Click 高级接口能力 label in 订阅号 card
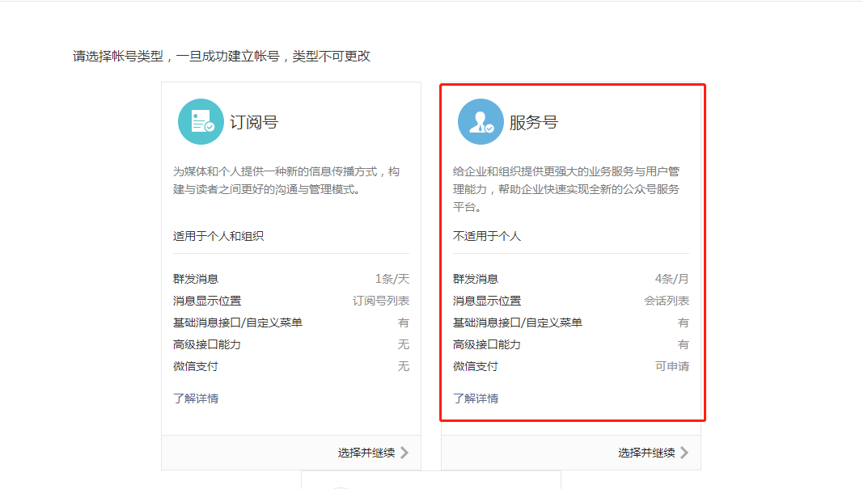The width and height of the screenshot is (868, 489). click(x=207, y=344)
